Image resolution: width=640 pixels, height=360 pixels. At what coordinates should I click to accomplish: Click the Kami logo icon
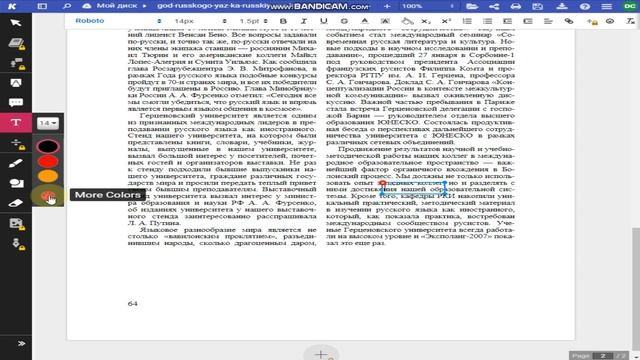[12, 6]
